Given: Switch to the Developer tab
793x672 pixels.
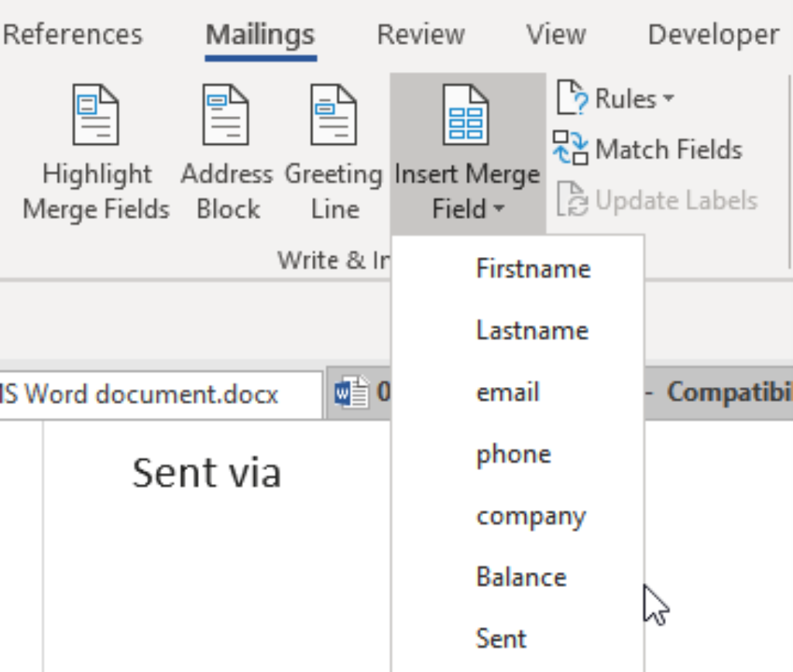Looking at the screenshot, I should [711, 34].
